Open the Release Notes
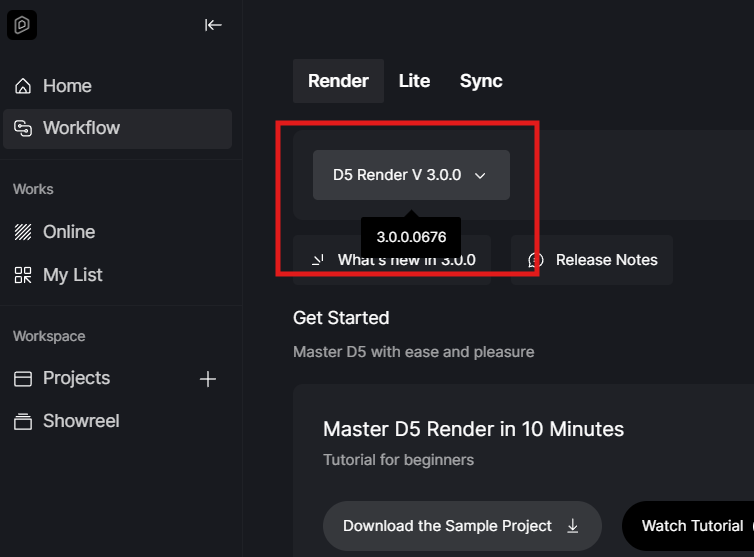 coord(606,260)
